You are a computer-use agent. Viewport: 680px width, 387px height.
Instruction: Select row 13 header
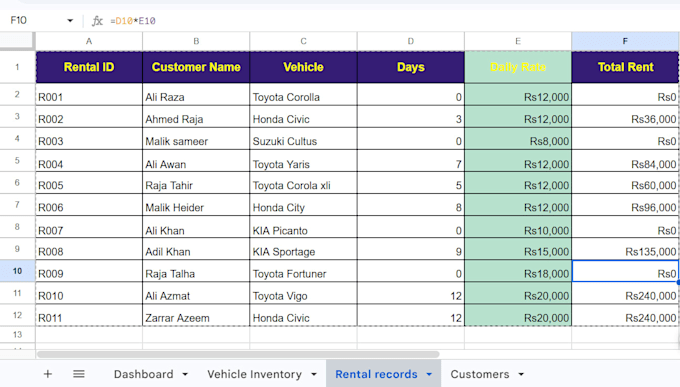[x=17, y=335]
